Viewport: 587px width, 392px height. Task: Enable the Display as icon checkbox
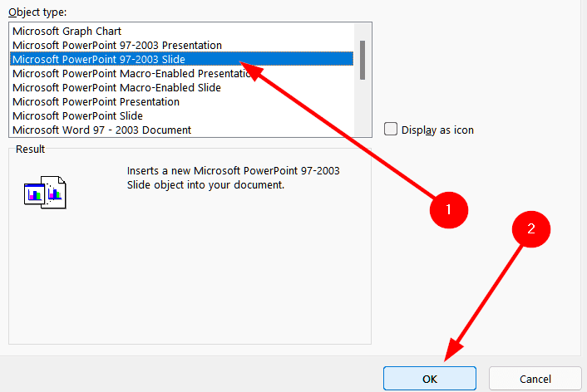pyautogui.click(x=391, y=129)
